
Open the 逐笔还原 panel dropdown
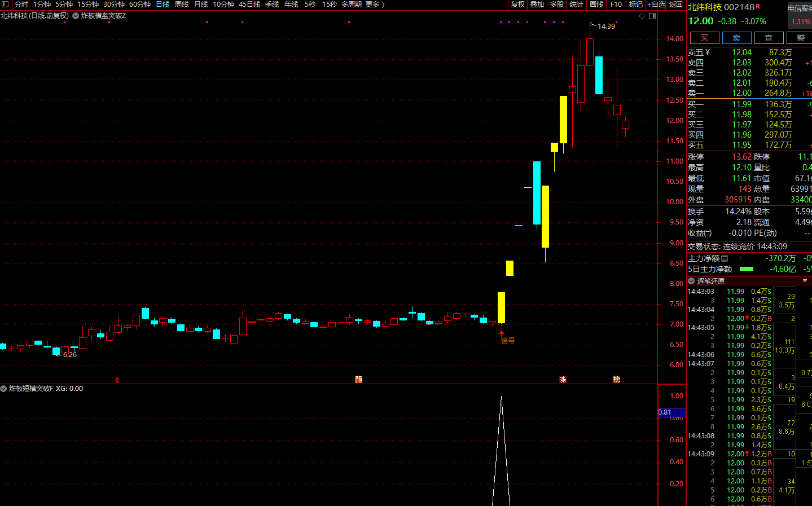pos(691,281)
